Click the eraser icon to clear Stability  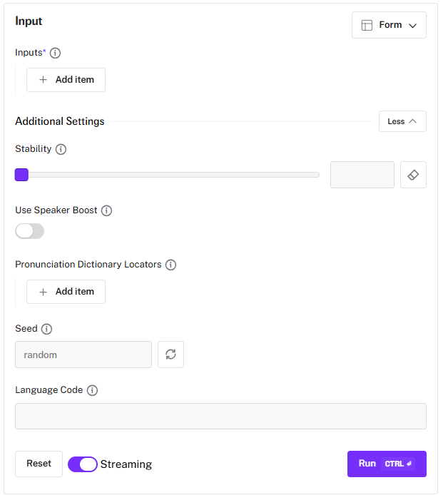click(413, 175)
